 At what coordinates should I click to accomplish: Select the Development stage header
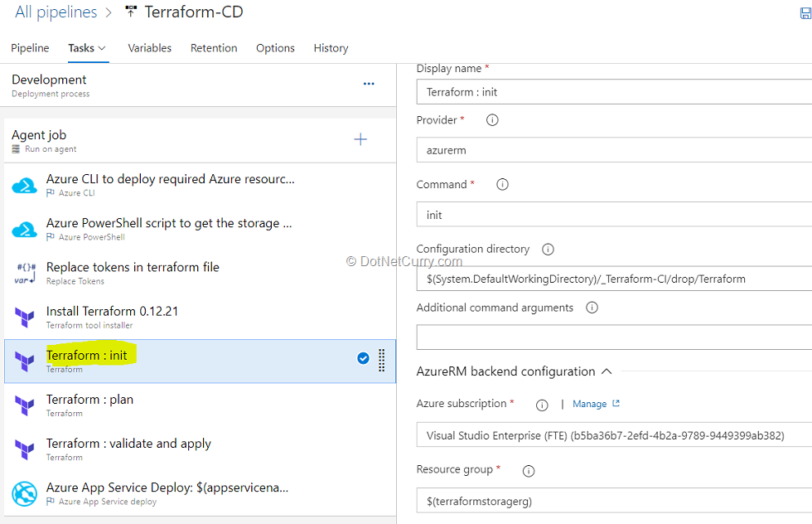(198, 85)
